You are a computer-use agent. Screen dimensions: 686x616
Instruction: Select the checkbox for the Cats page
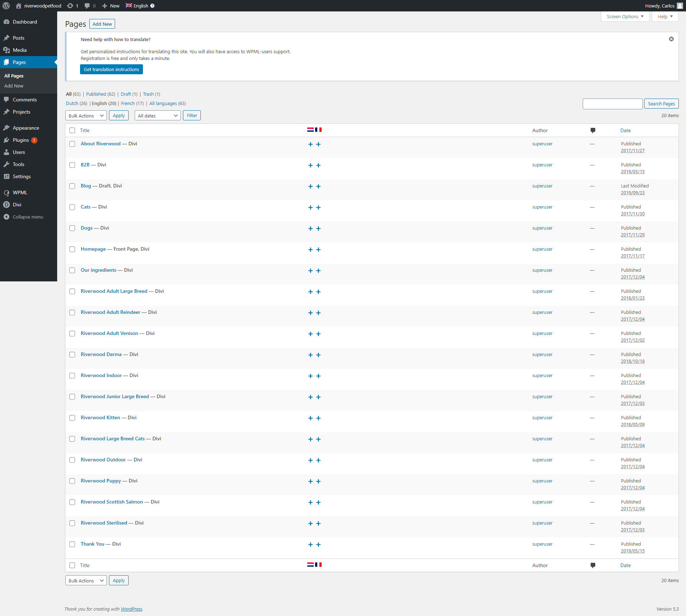coord(72,207)
